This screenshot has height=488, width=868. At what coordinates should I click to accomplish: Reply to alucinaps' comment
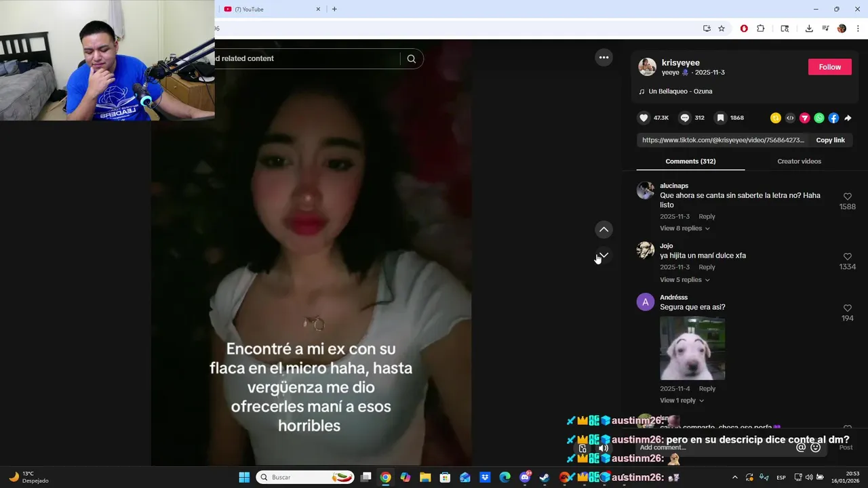point(707,217)
